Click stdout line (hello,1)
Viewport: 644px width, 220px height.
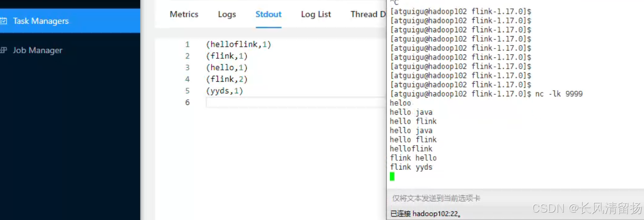tap(227, 68)
